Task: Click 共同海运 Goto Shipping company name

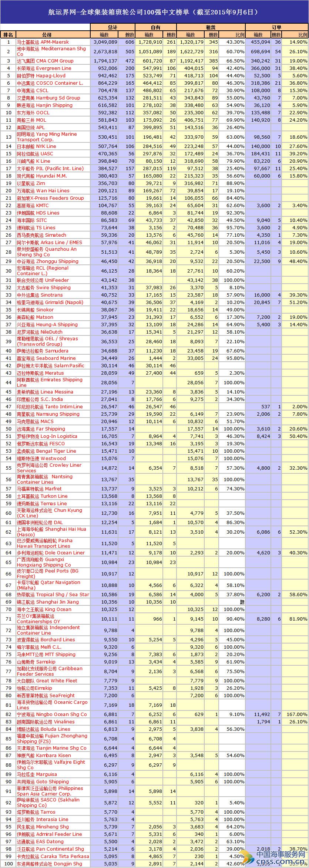Action: coord(43,782)
